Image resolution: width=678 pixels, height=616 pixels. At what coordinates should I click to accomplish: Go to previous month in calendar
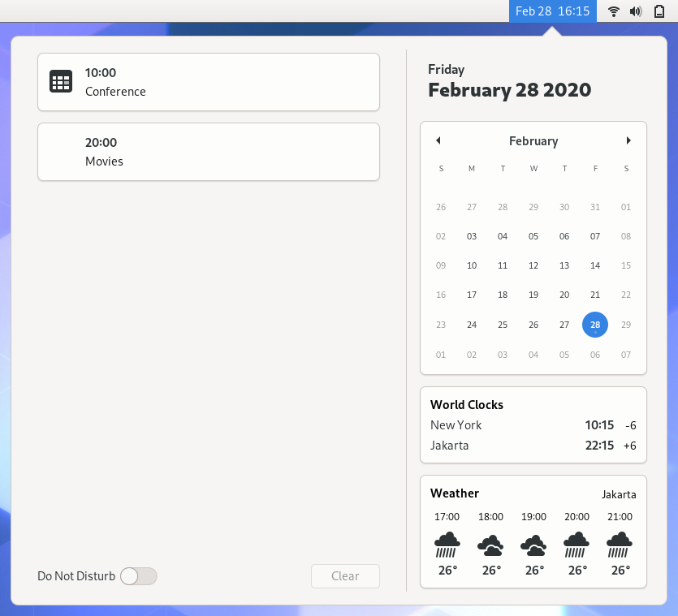(438, 140)
